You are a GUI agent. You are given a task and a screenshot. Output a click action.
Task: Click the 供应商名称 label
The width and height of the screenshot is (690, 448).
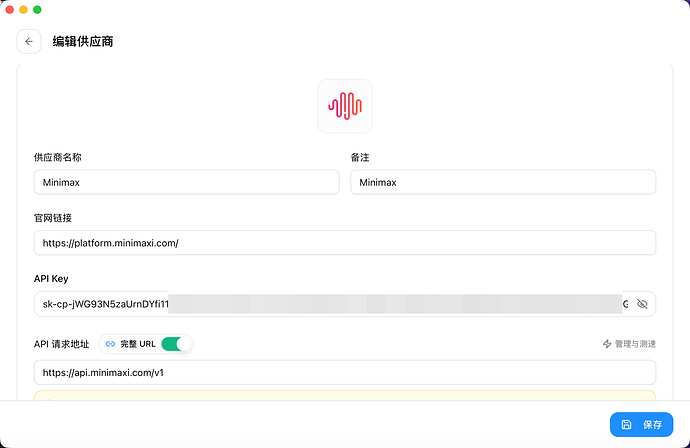coord(58,158)
